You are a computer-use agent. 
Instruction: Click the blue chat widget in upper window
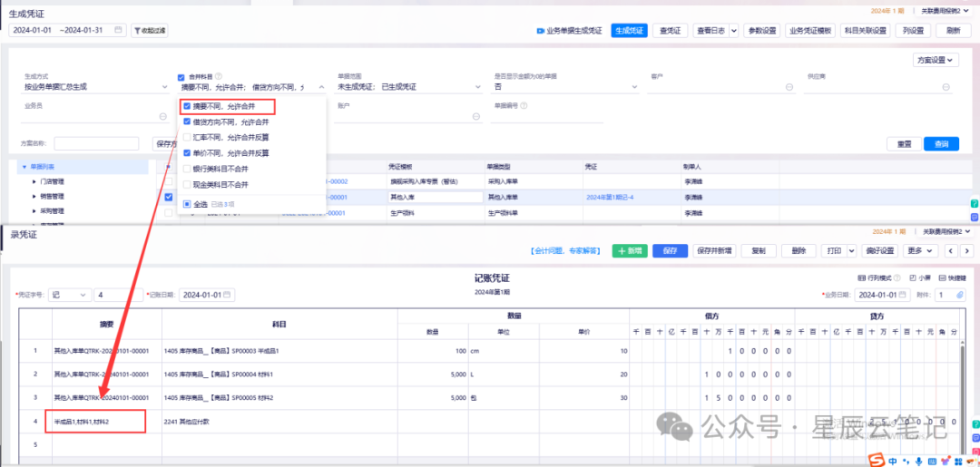pyautogui.click(x=975, y=217)
